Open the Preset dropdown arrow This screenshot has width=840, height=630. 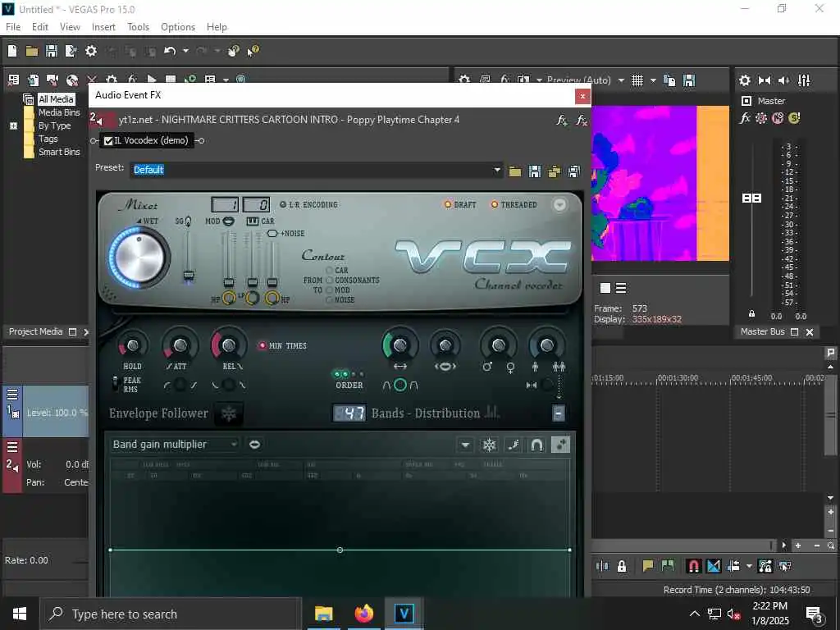pos(497,170)
